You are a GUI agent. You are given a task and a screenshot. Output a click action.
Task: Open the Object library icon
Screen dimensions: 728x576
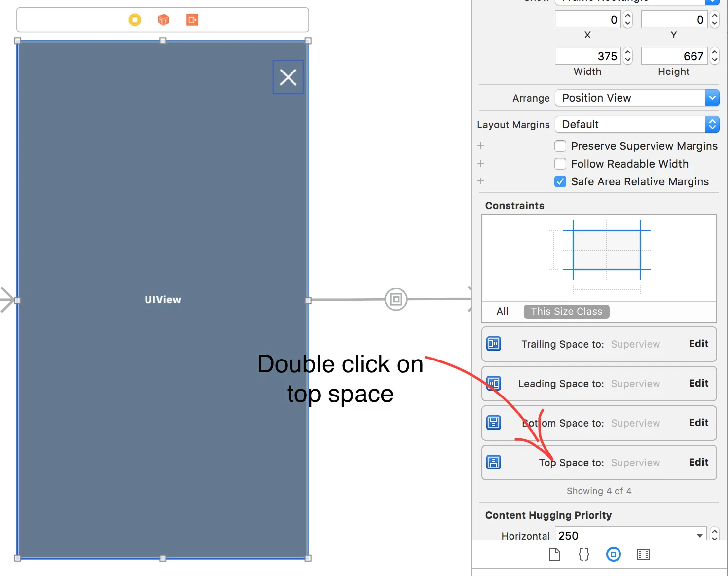[614, 554]
